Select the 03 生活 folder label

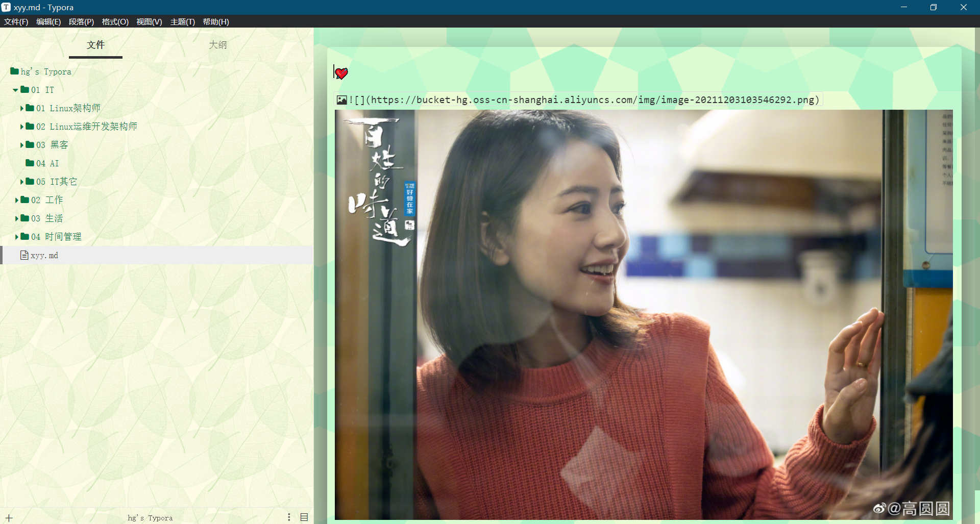tap(47, 218)
